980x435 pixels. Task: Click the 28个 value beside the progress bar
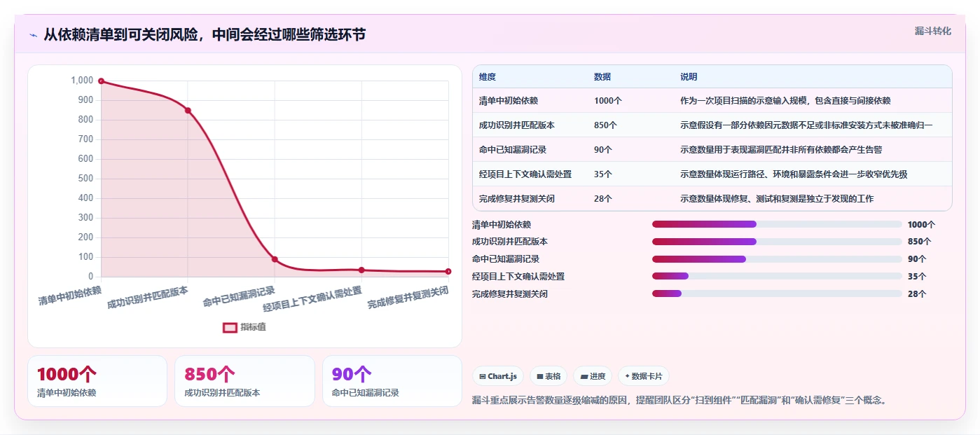pyautogui.click(x=917, y=294)
